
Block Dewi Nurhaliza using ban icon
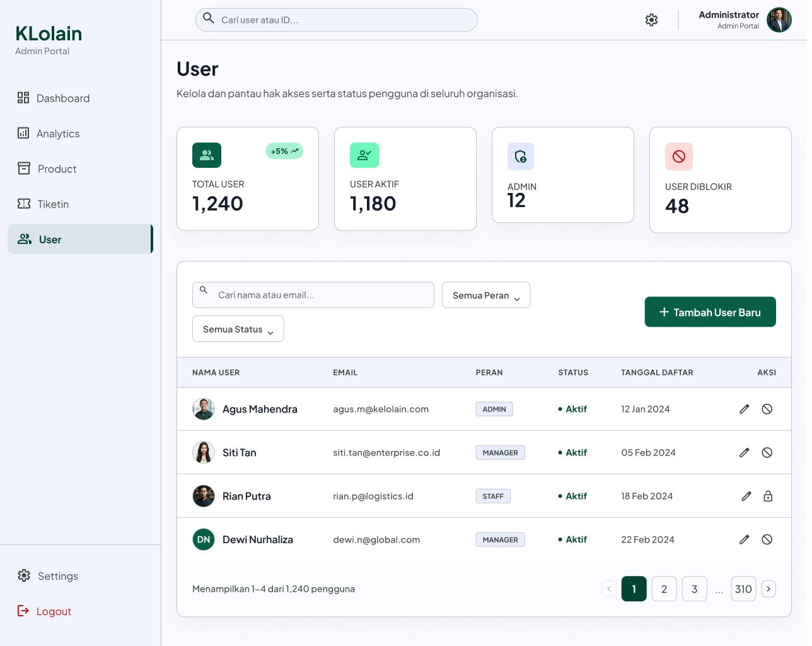767,539
